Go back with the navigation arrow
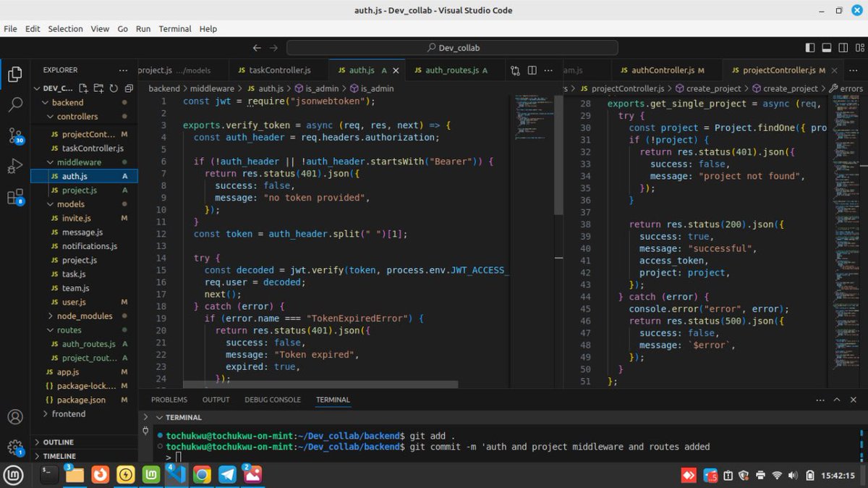This screenshot has width=868, height=488. point(257,48)
